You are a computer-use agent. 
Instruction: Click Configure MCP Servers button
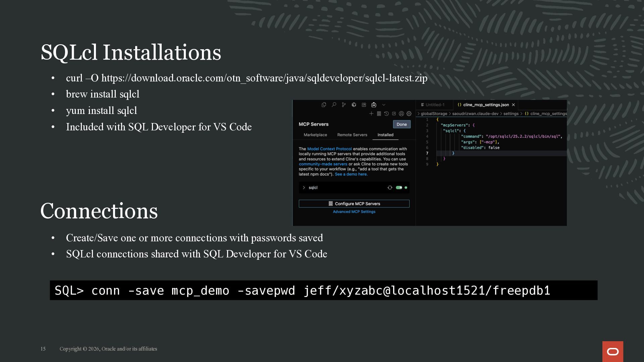tap(354, 204)
